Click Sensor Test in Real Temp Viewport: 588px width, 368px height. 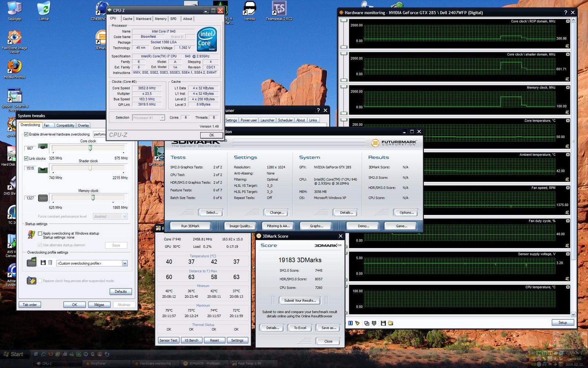pos(168,340)
